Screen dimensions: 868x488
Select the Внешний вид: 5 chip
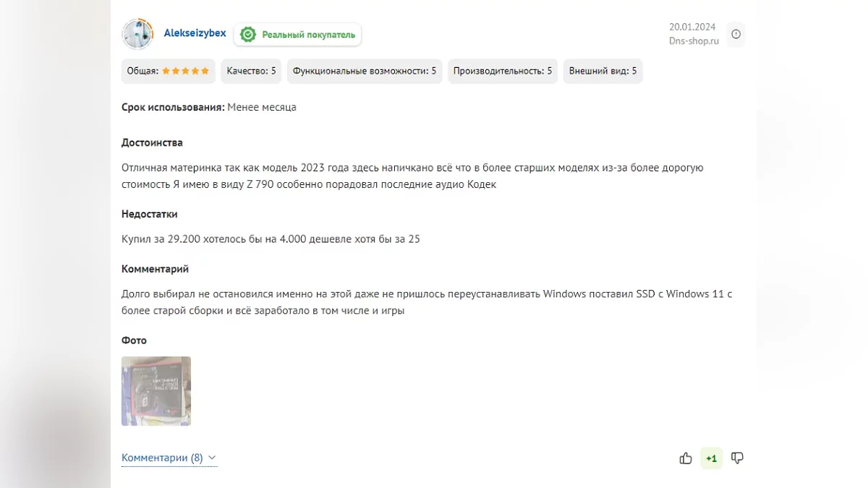[603, 71]
